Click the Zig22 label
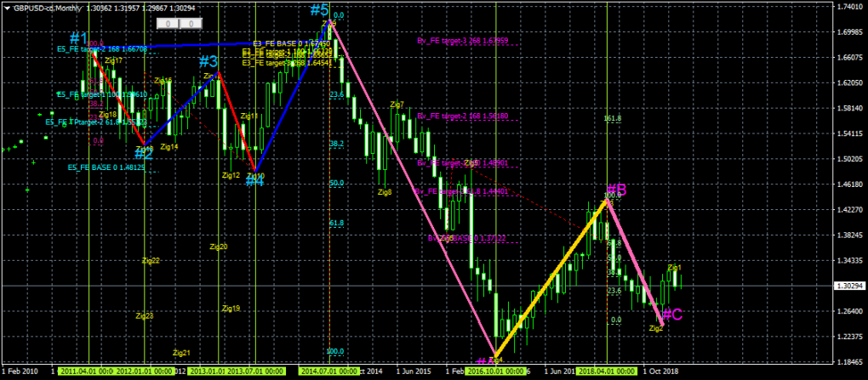The width and height of the screenshot is (868, 380). coord(151,260)
